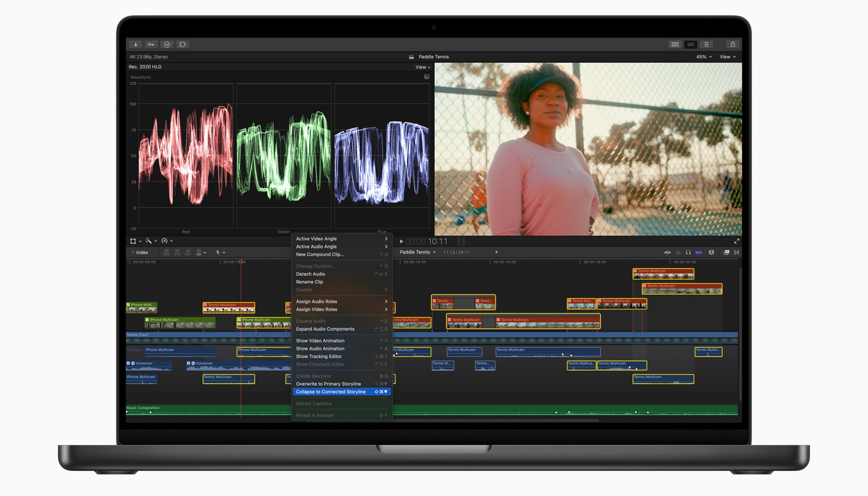
Task: Open the View dropdown in the scopes panel
Action: pyautogui.click(x=422, y=67)
